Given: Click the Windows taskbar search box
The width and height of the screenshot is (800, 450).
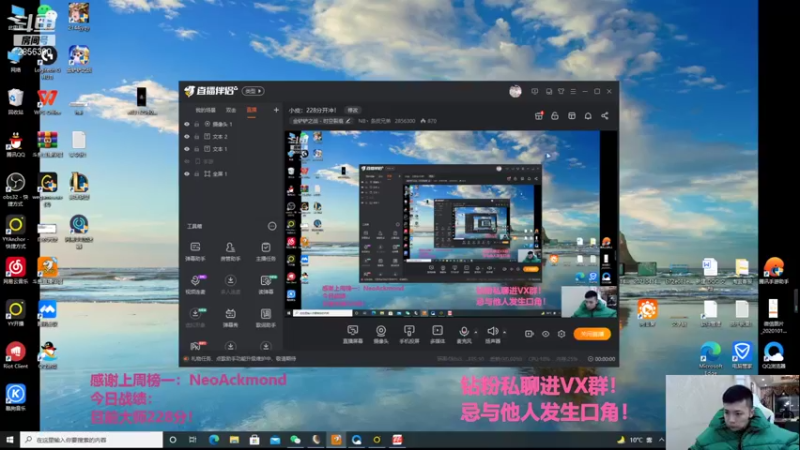Looking at the screenshot, I should [92, 440].
